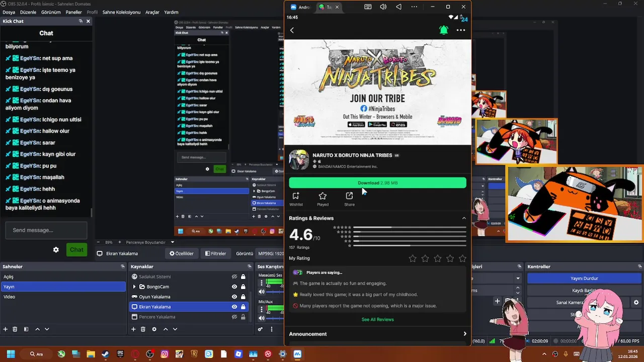The height and width of the screenshot is (362, 644).
Task: Collapse the Ratings & Reviews section
Action: [464, 218]
